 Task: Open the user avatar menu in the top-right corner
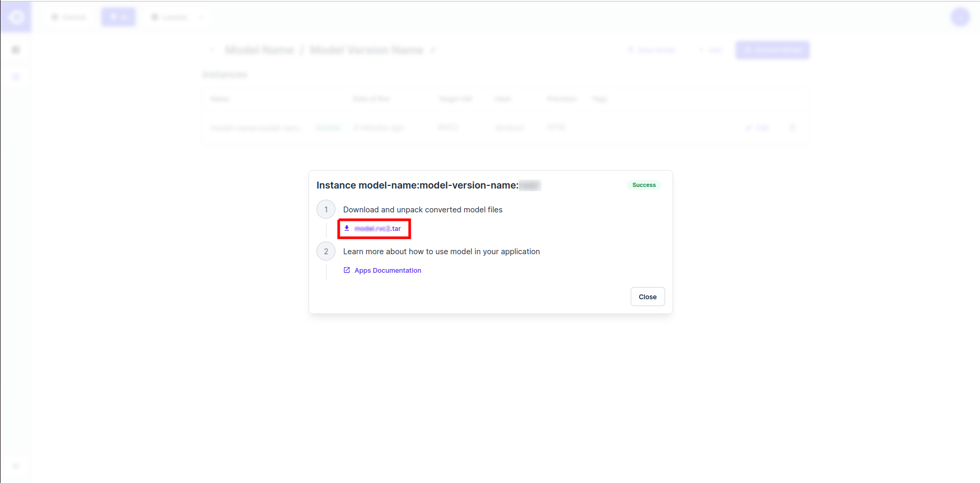pos(960,17)
